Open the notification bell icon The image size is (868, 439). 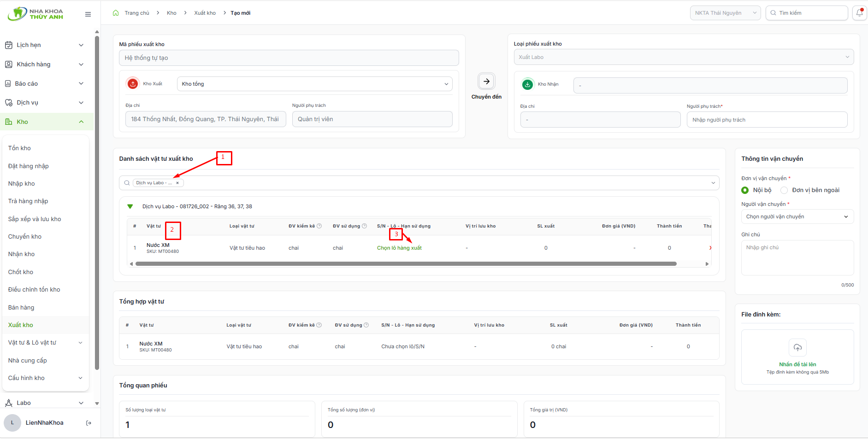860,13
